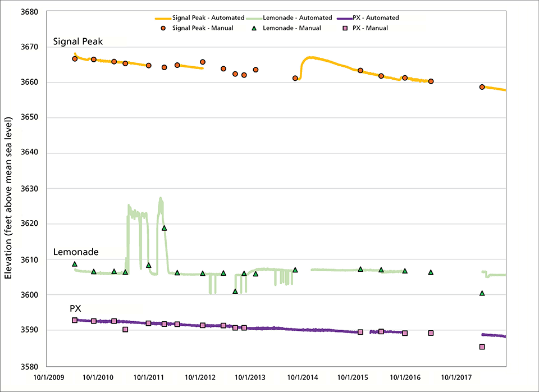Click the 'Lemonade - Automated' legend entry
The width and height of the screenshot is (539, 392).
(289, 18)
